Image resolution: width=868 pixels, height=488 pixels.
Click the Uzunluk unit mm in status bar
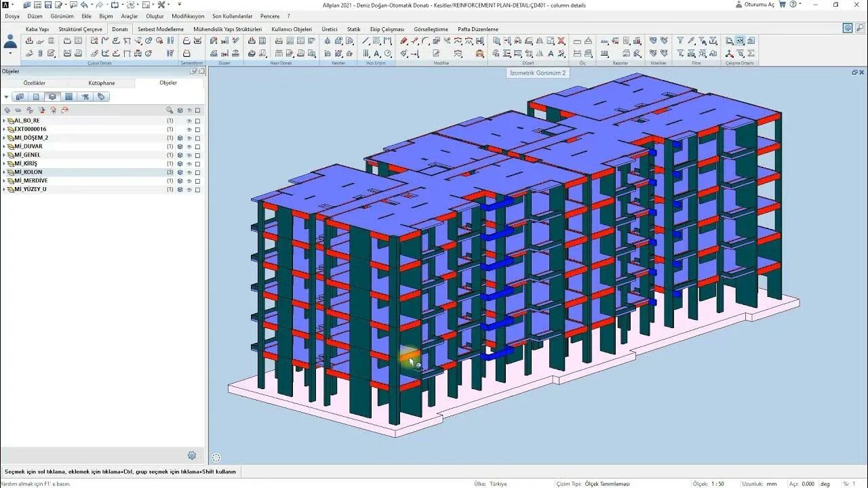pyautogui.click(x=772, y=484)
